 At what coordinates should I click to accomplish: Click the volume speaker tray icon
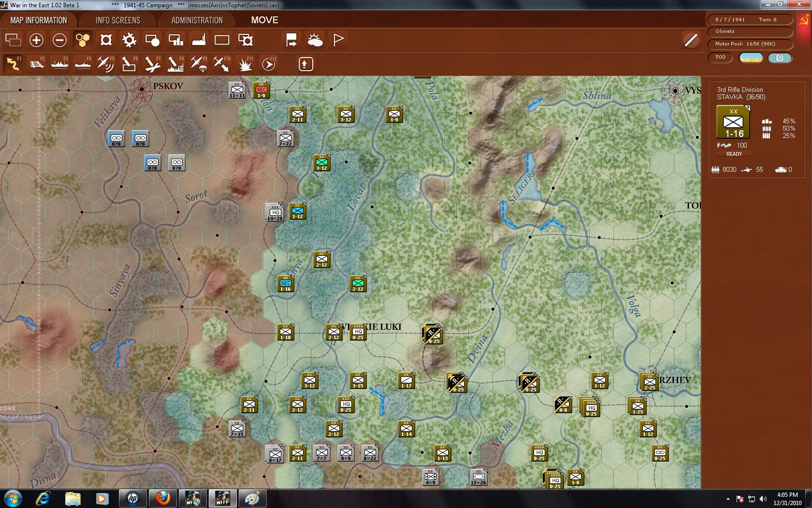[763, 499]
